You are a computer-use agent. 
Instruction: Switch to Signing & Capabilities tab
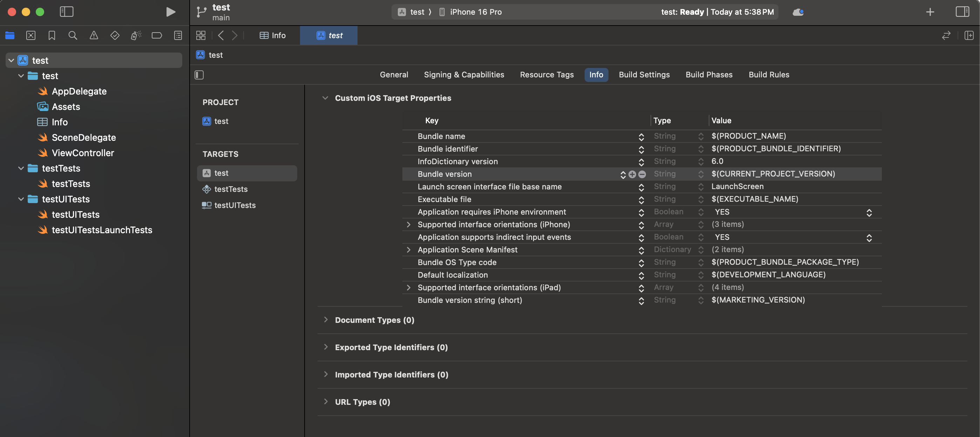464,75
